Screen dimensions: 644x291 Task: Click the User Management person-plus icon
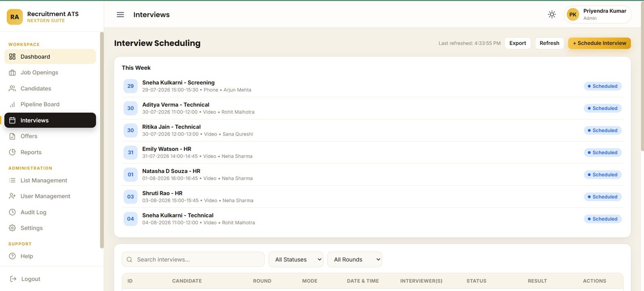(12, 196)
